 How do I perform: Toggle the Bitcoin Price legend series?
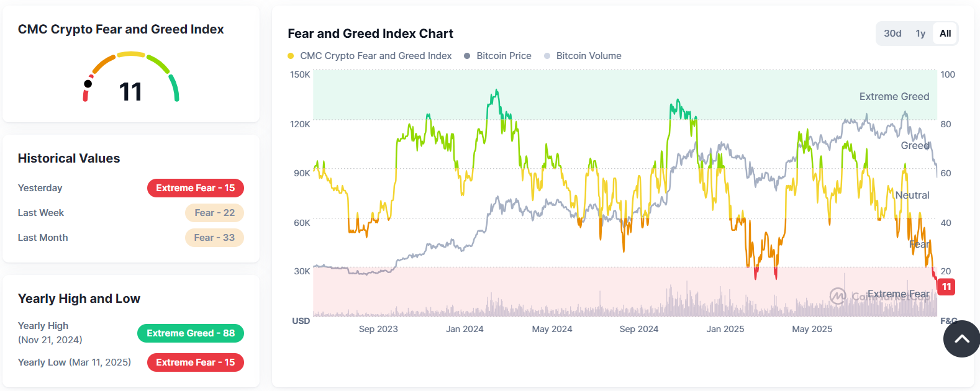point(504,56)
